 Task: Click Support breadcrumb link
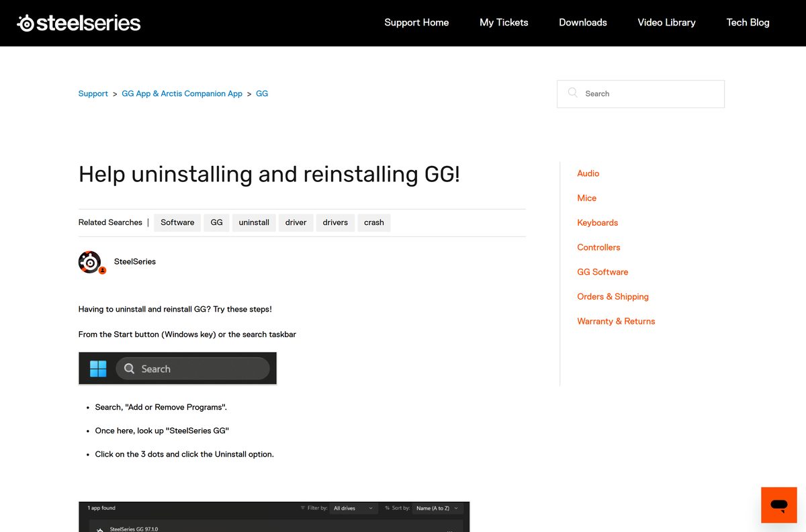(x=93, y=93)
